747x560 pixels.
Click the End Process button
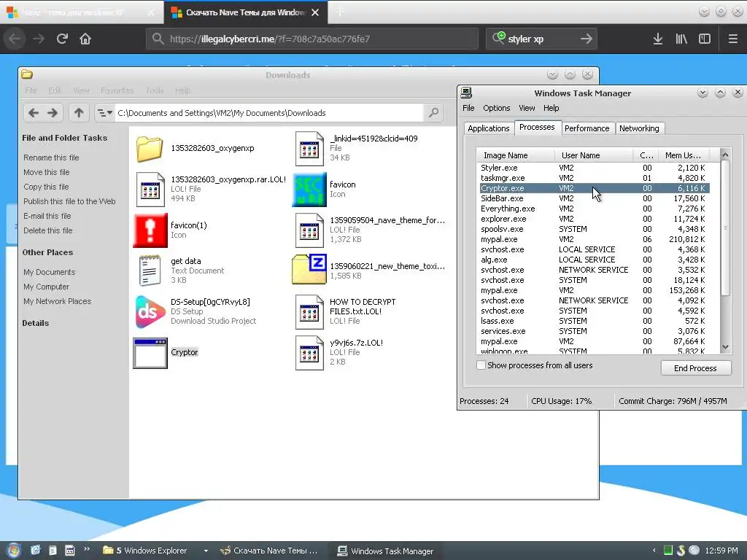(695, 368)
